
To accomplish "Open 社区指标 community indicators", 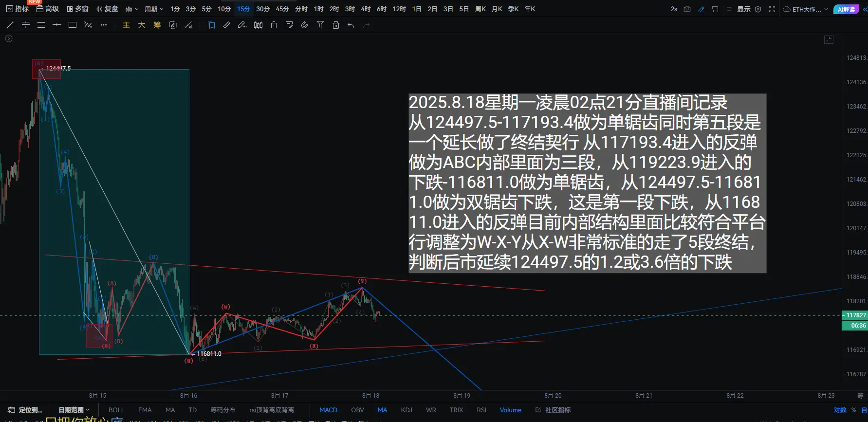I will coord(553,410).
